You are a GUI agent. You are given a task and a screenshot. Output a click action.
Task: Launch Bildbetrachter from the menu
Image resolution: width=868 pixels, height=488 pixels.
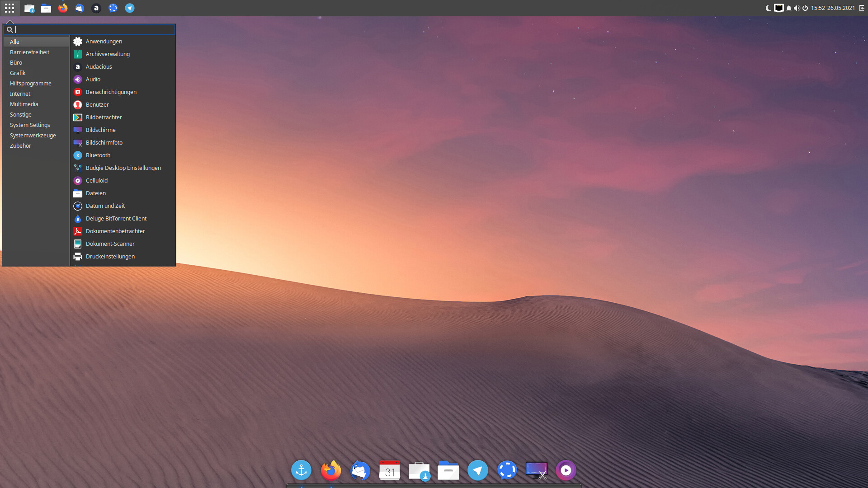(x=123, y=117)
